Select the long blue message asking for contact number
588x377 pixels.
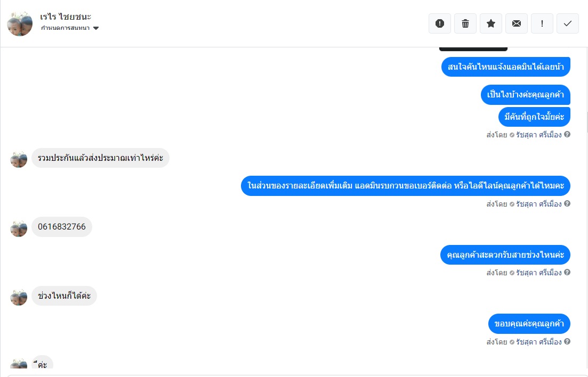(x=405, y=185)
